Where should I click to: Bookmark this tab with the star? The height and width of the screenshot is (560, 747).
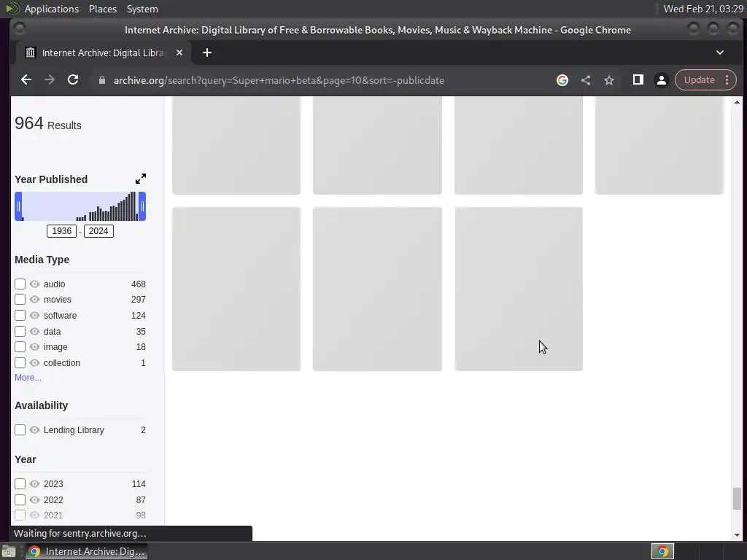pos(609,80)
